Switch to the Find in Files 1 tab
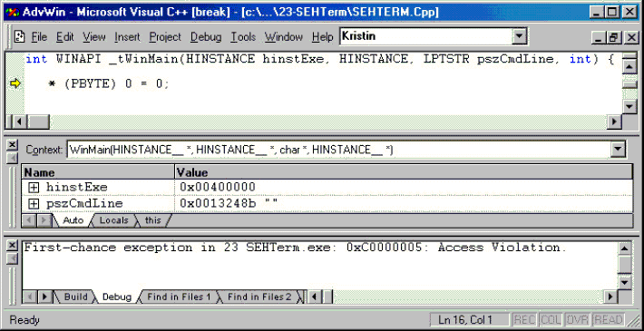 pyautogui.click(x=179, y=297)
